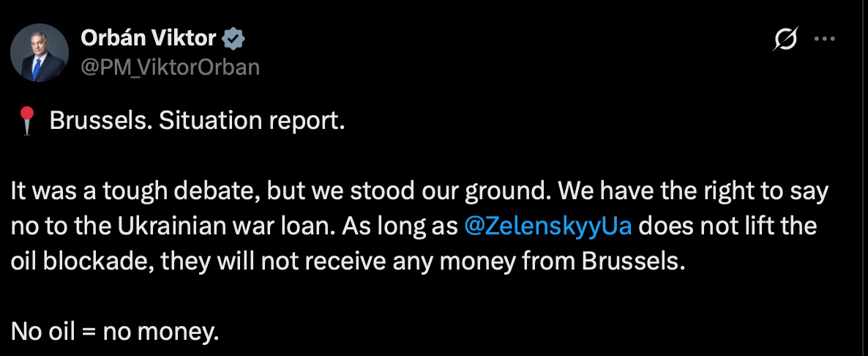Open Orbán Viktor's profile picture
Screen dimensions: 868x356
[40, 52]
